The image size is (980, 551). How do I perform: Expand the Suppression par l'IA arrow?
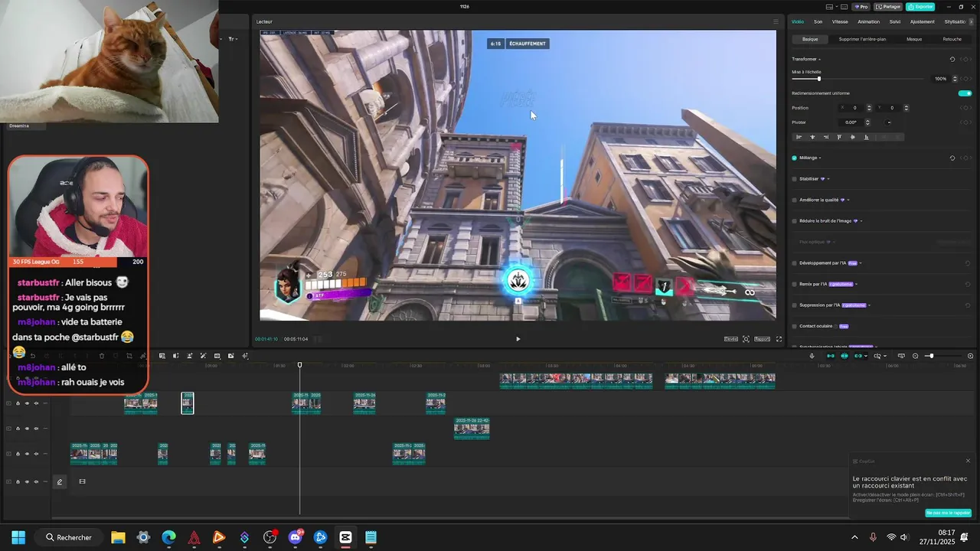tap(870, 305)
